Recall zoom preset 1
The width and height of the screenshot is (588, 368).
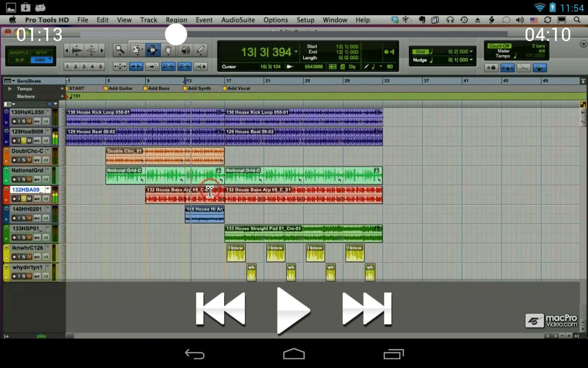point(68,67)
